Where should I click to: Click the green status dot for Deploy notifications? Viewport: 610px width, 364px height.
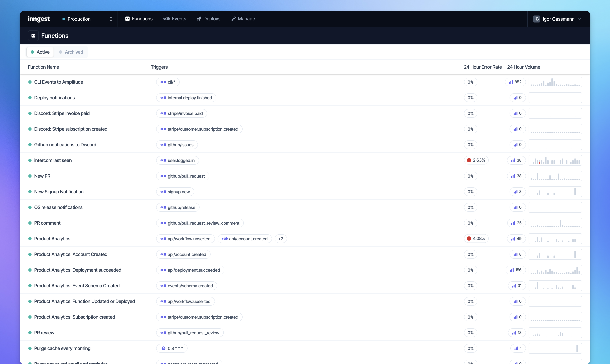tap(30, 97)
